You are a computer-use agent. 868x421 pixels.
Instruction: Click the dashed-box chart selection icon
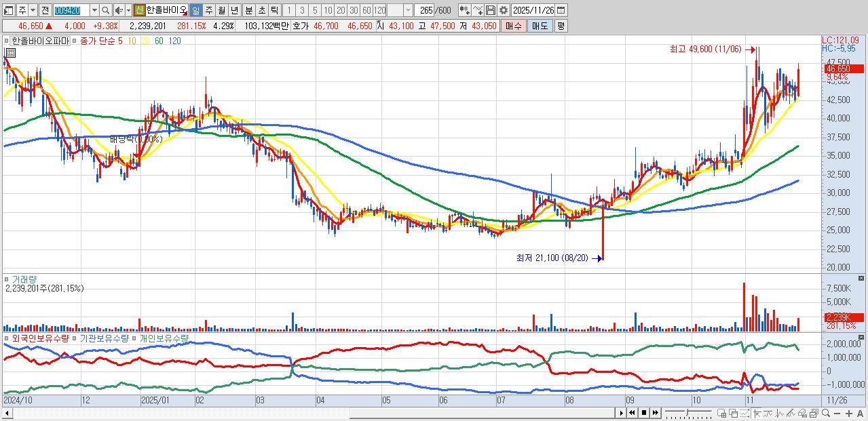(745, 413)
